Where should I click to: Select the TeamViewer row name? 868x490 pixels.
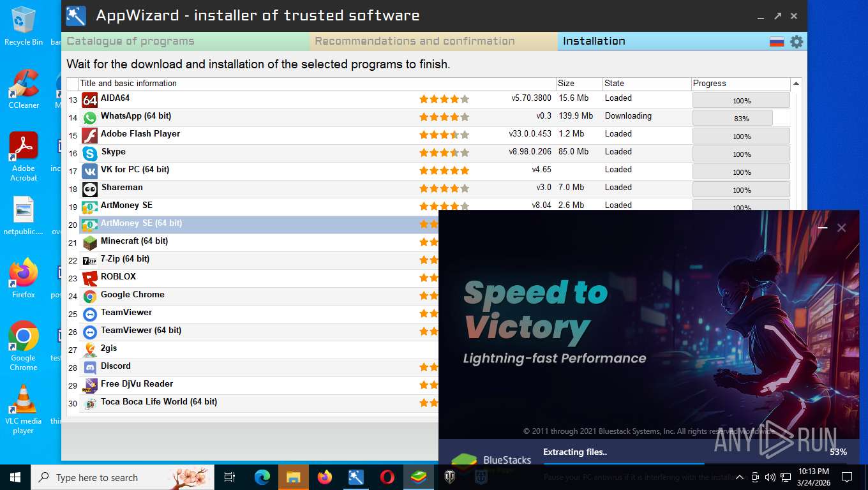click(x=126, y=312)
